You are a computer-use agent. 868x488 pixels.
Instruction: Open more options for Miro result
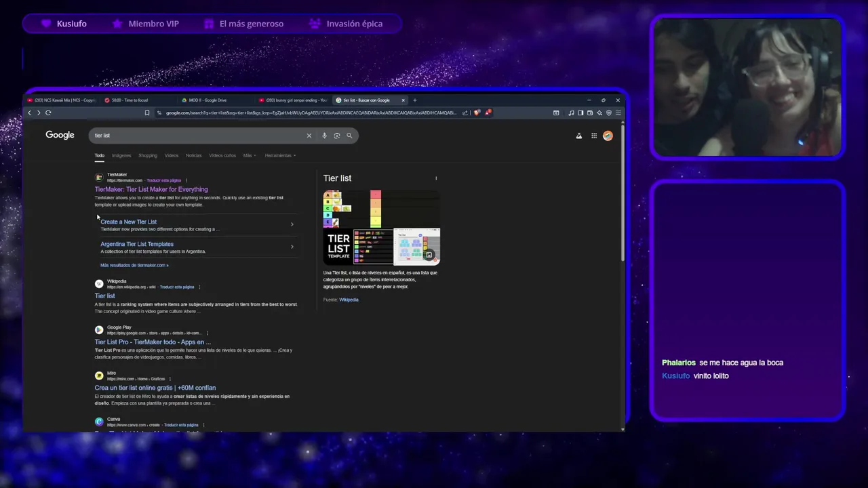[x=170, y=378]
